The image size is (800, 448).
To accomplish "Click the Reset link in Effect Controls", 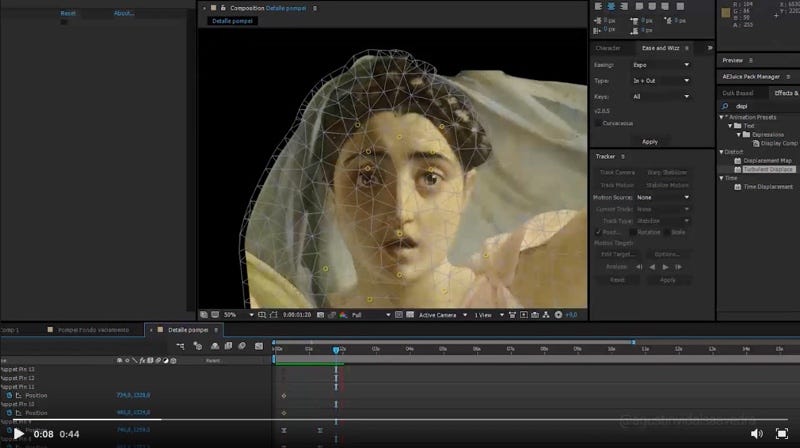I will coord(68,13).
